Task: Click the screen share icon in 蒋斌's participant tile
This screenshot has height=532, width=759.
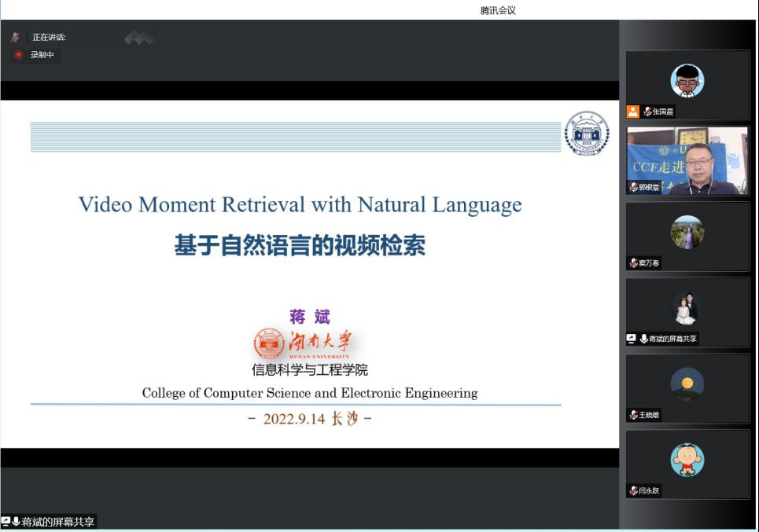Action: point(631,339)
